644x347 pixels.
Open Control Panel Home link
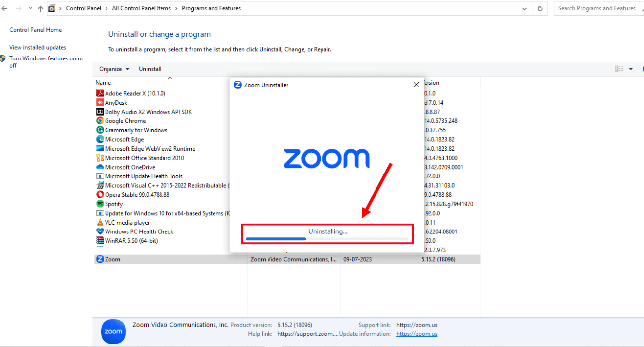(36, 30)
